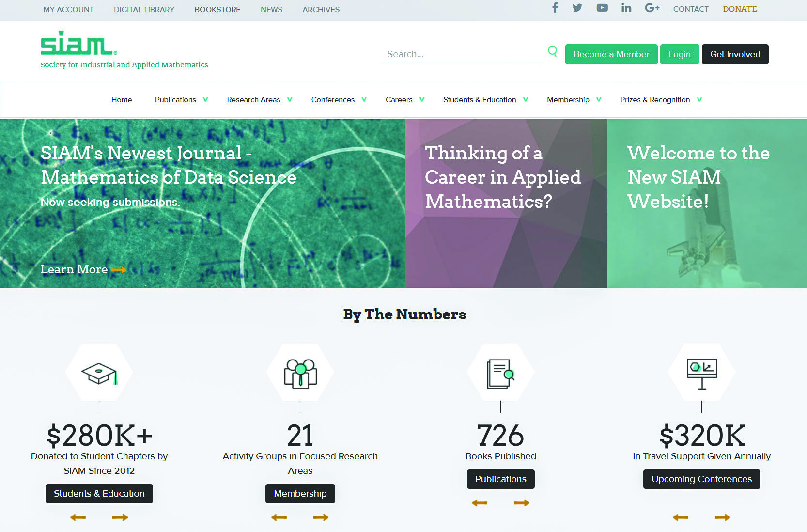Go to the Home menu item
Viewport: 807px width, 532px height.
122,100
